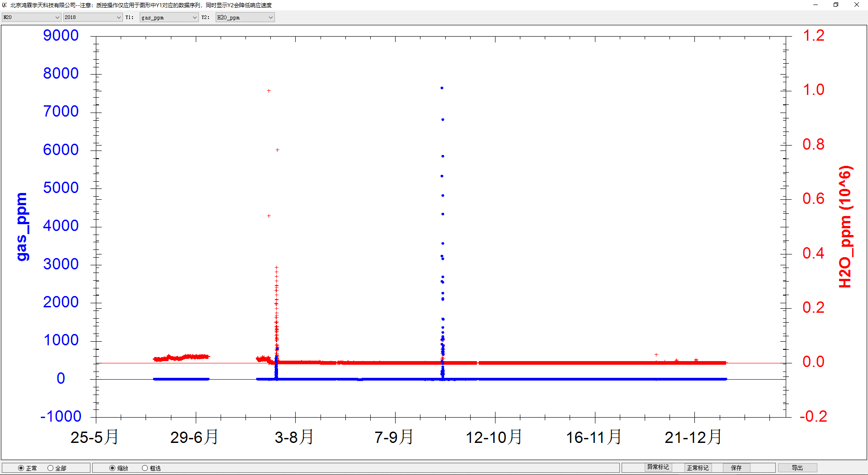Click the topmost red H2O data marker
This screenshot has width=868, height=475.
pos(269,91)
